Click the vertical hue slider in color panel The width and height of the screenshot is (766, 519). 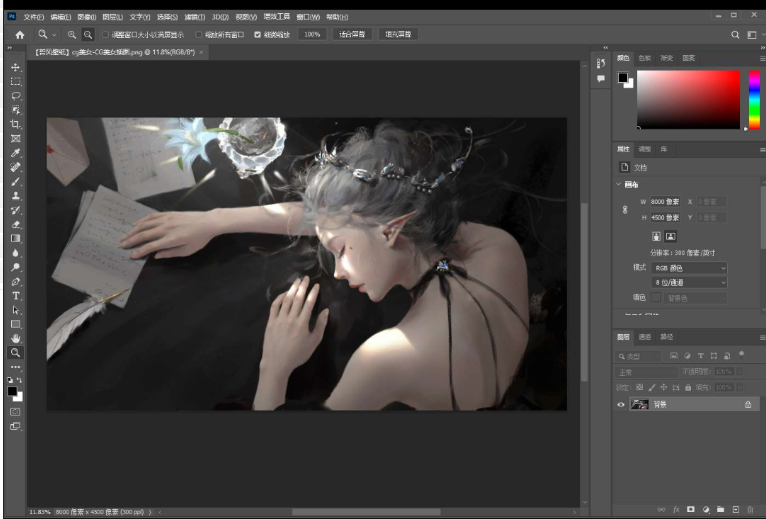(x=754, y=100)
